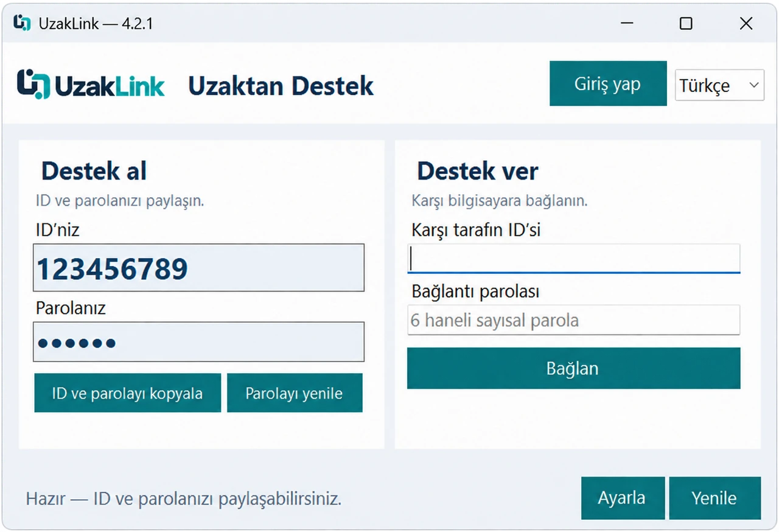779x532 pixels.
Task: Click the Bağlantı parolası label
Action: [475, 292]
